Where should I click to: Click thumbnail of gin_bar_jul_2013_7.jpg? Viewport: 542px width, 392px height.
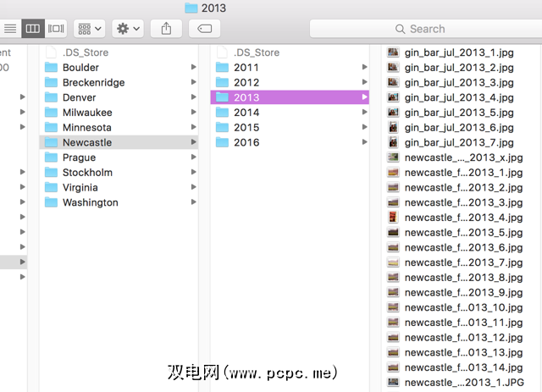393,142
